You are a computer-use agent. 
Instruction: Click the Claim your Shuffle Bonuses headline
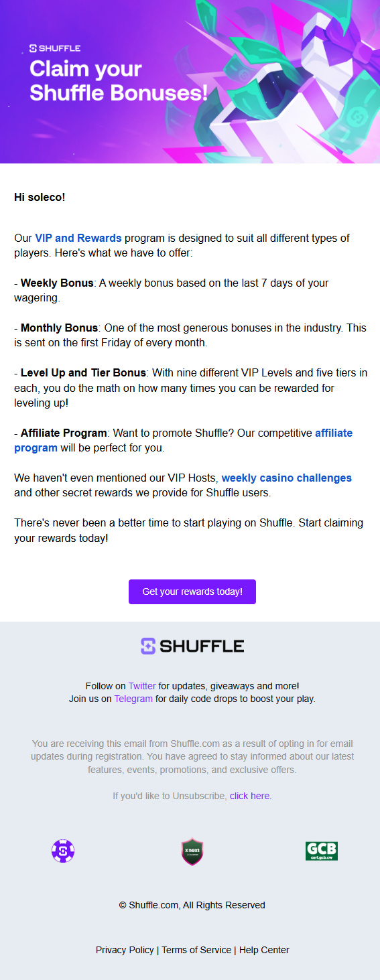coord(119,80)
